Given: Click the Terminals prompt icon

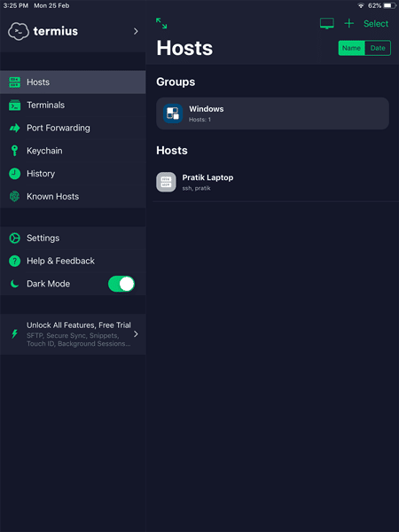Looking at the screenshot, I should click(x=14, y=106).
